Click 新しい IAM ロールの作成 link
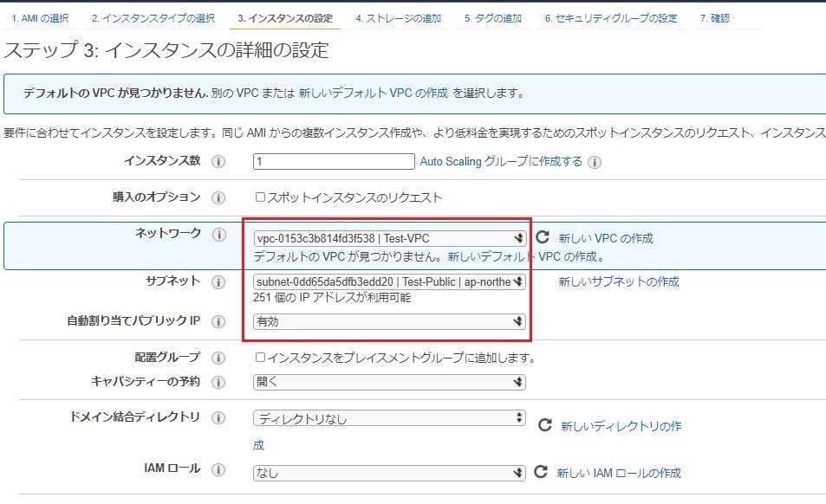826x504 pixels. click(619, 473)
